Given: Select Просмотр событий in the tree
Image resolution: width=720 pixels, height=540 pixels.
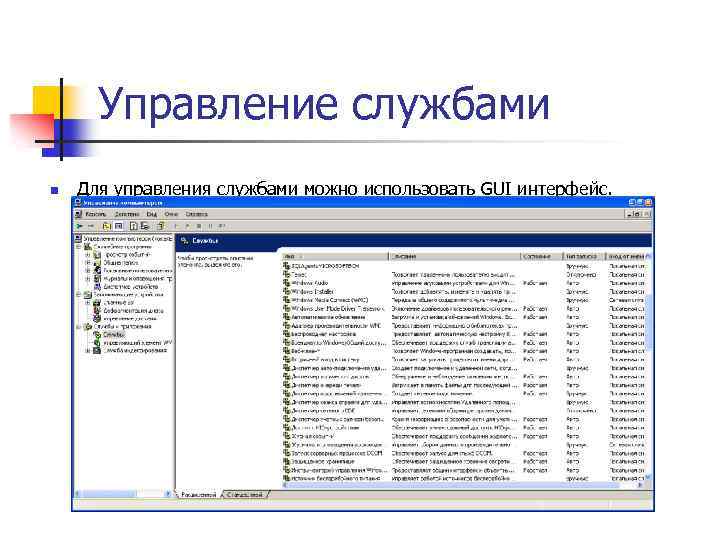Looking at the screenshot, I should click(x=128, y=254).
